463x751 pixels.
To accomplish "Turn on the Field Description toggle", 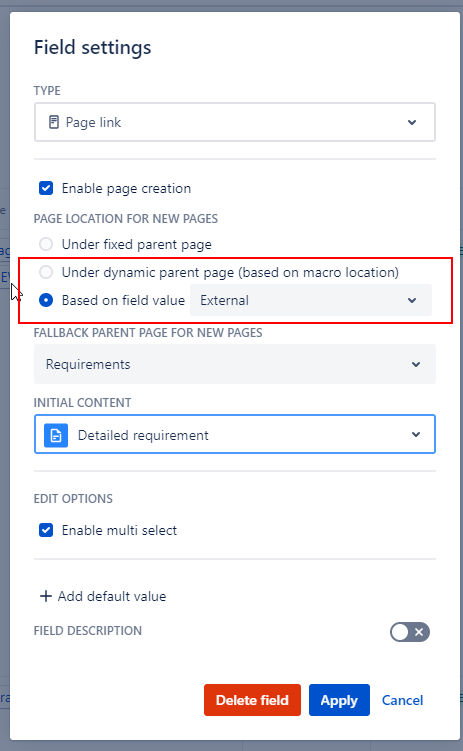I will pos(410,632).
